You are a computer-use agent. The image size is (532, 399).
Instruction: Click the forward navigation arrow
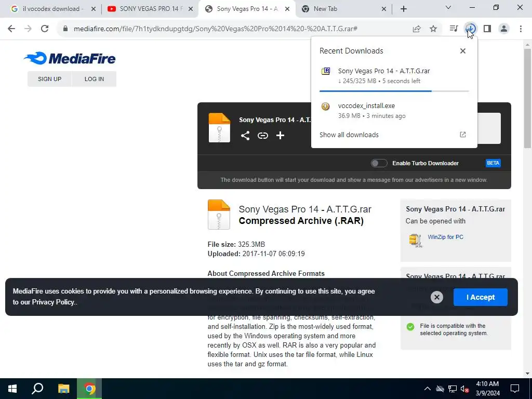point(28,29)
